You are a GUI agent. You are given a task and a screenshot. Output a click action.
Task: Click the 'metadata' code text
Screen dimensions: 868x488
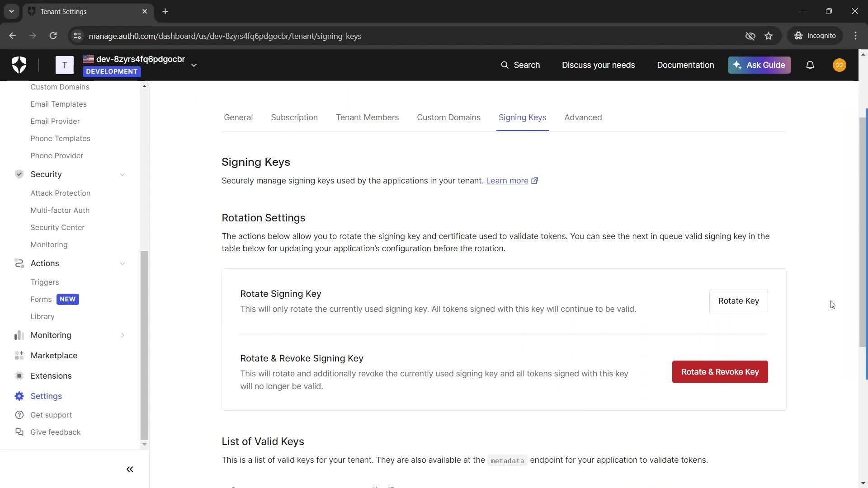click(507, 460)
